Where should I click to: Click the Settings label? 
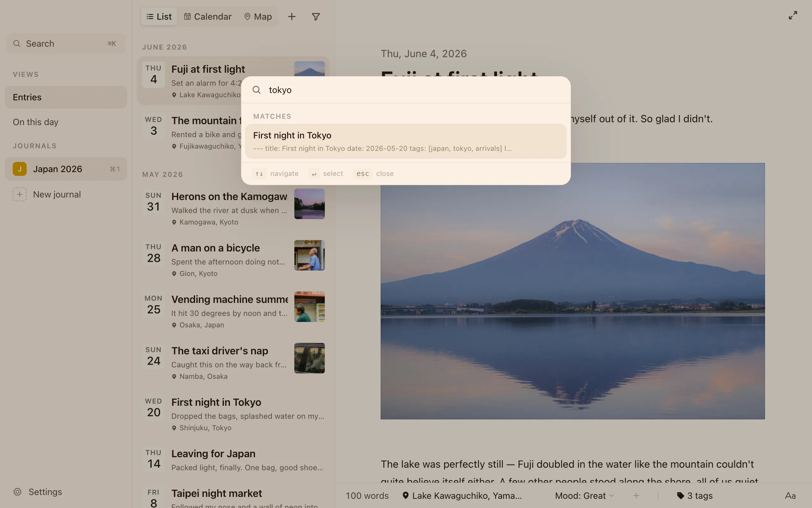pos(45,492)
